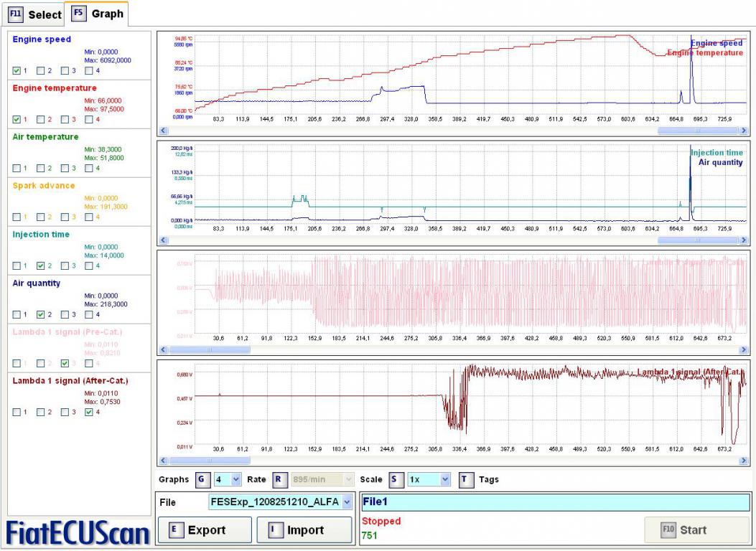Image resolution: width=756 pixels, height=551 pixels.
Task: Click the T Tags key icon
Action: (x=466, y=479)
